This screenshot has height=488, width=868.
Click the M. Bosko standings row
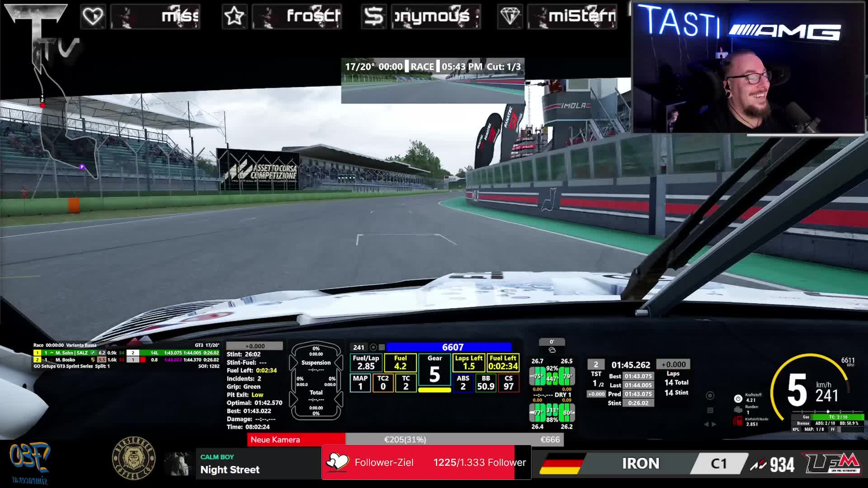tap(127, 360)
